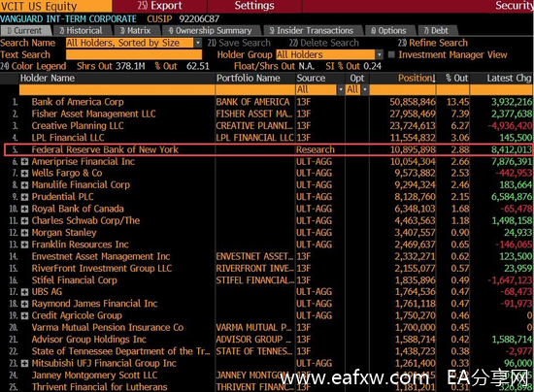Expand the Manulife Financial Corp row

tap(24, 185)
